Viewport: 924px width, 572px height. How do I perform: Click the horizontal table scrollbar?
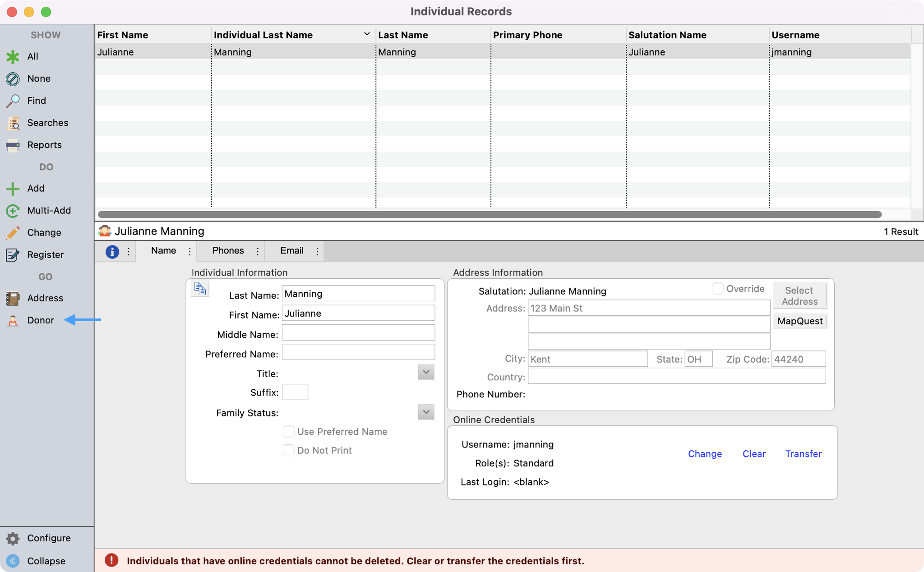click(x=490, y=214)
